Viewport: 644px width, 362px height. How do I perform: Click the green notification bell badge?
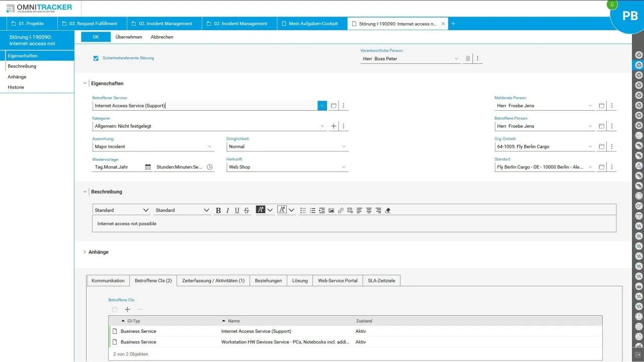tap(612, 5)
